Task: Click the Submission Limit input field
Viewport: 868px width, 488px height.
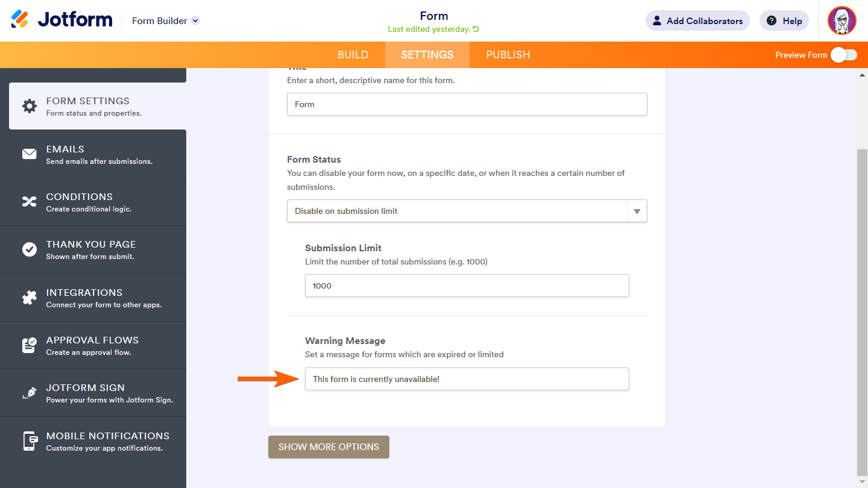Action: 467,286
